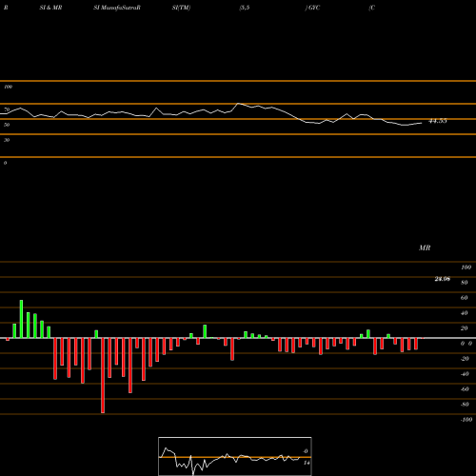Click the '(C' text in header

point(372,8)
